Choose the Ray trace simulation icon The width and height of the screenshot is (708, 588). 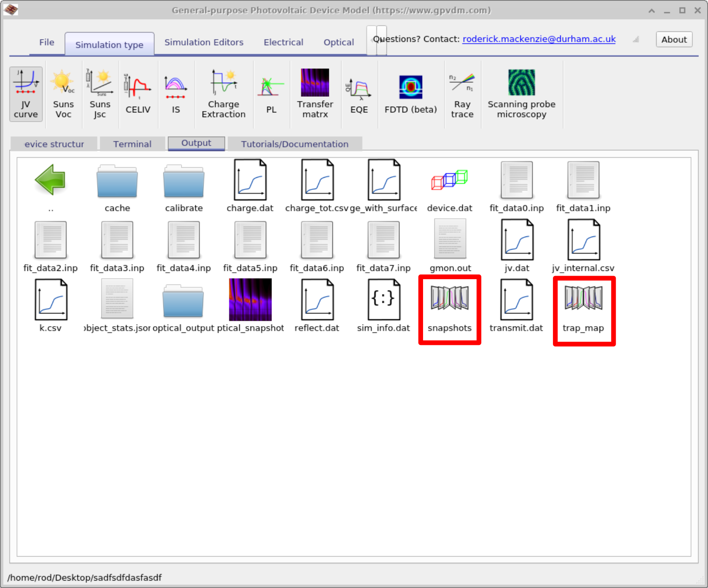pyautogui.click(x=462, y=94)
